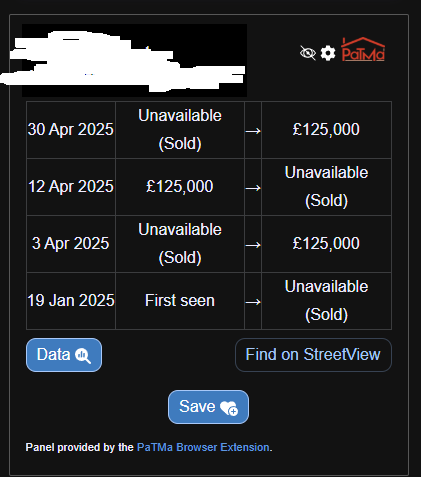
Task: Click the red PaTMa house logo
Action: coord(363,49)
